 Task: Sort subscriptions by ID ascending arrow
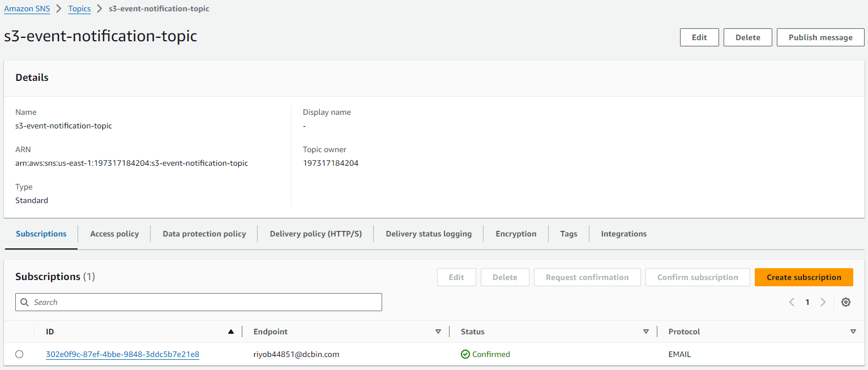[231, 332]
